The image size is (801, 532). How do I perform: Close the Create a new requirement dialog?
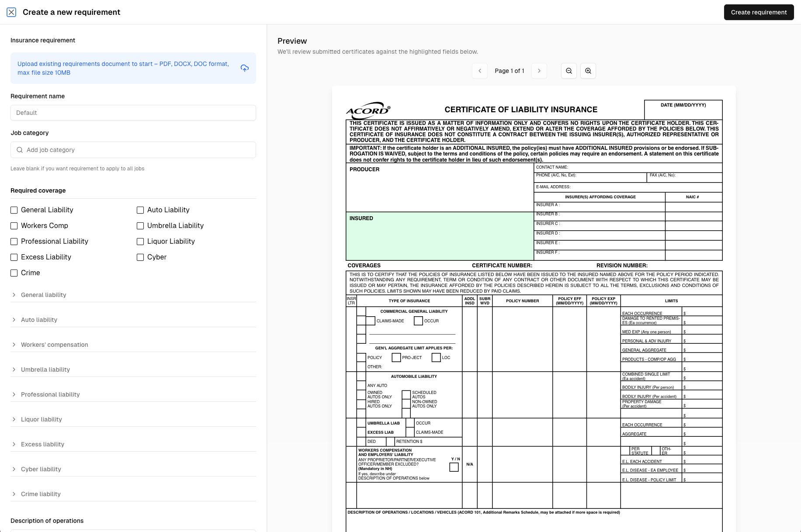pyautogui.click(x=11, y=12)
